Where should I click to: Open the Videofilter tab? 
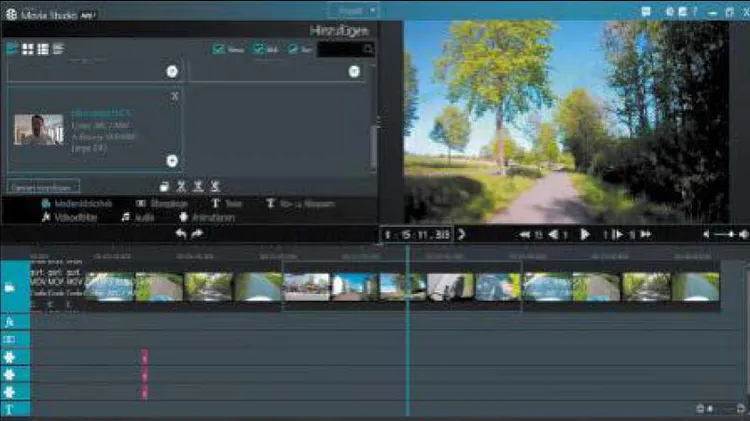[x=69, y=217]
